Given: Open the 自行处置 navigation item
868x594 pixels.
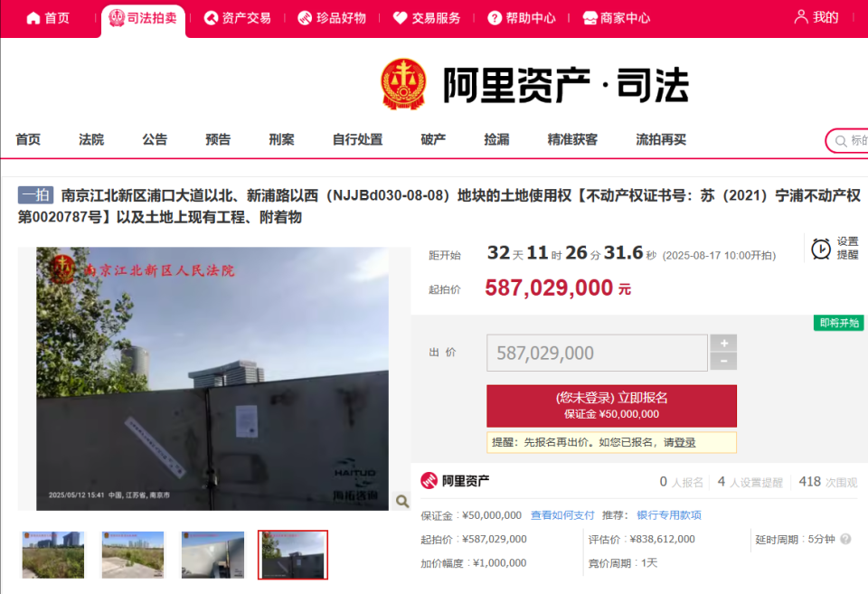Looking at the screenshot, I should point(358,139).
